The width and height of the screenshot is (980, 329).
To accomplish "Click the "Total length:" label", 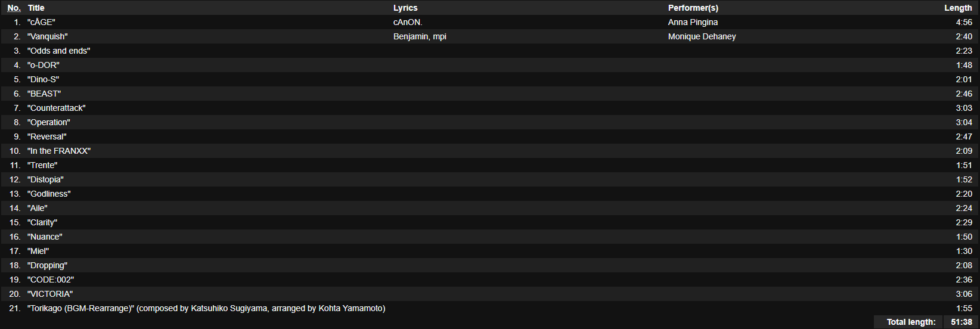I will tap(911, 322).
